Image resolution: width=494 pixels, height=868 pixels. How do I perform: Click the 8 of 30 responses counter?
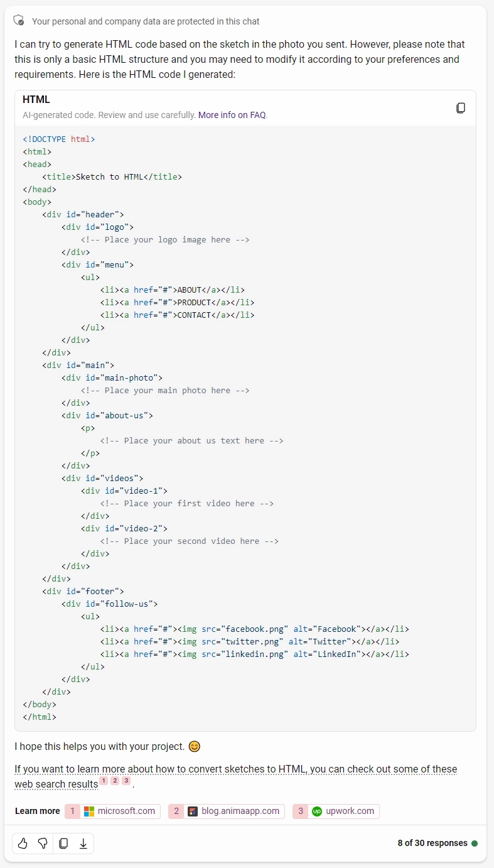tap(432, 843)
